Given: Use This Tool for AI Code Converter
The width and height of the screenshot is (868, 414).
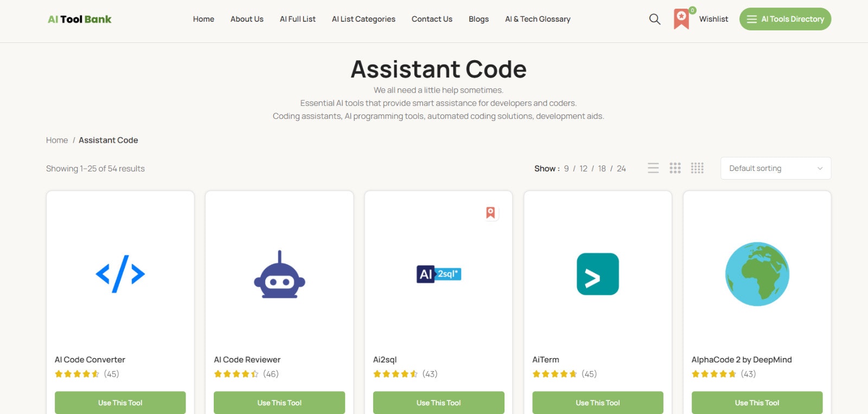Looking at the screenshot, I should (x=120, y=403).
